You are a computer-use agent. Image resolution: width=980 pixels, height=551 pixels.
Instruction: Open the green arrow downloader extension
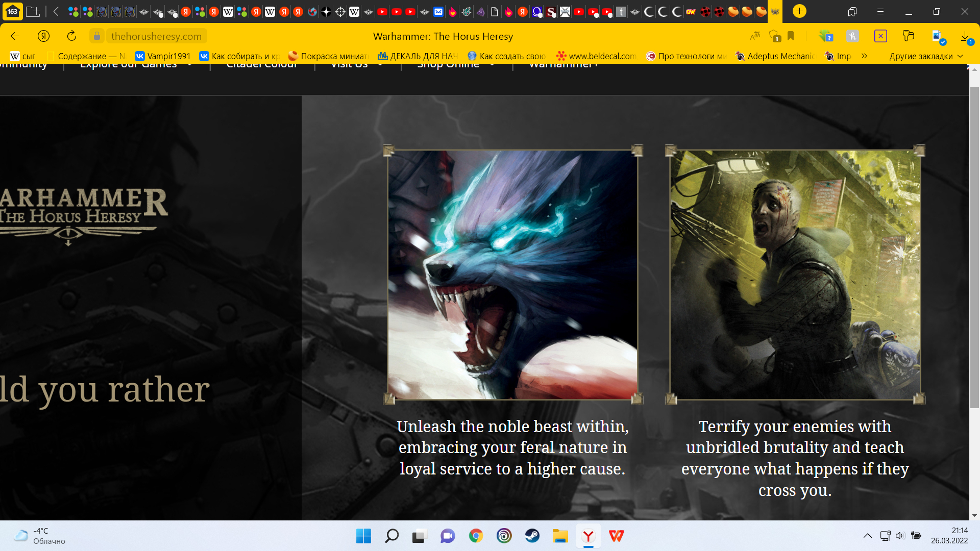click(826, 36)
